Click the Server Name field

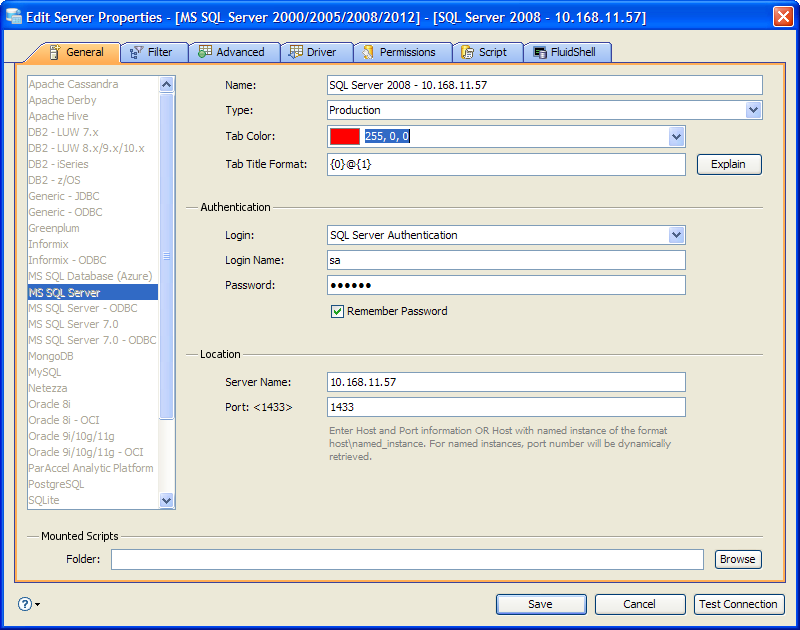tap(506, 382)
